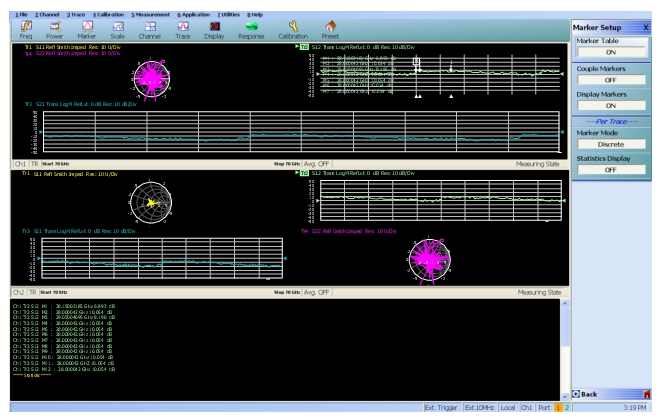Click the home icon beside Back

point(647,394)
